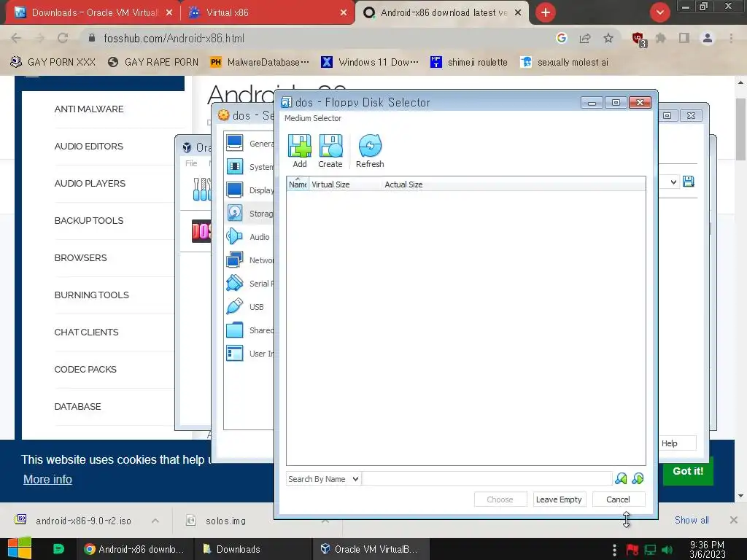Expand dropdown beside save icon in settings
The width and height of the screenshot is (747, 560).
pos(673,182)
